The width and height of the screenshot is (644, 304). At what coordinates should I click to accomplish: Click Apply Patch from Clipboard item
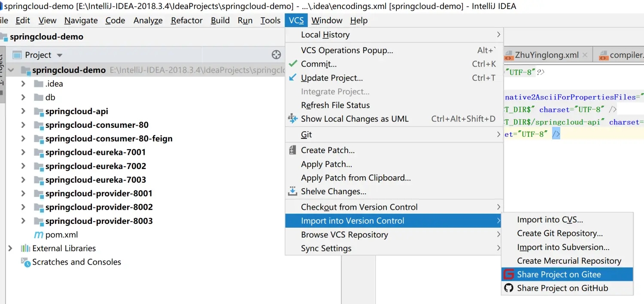(394, 178)
